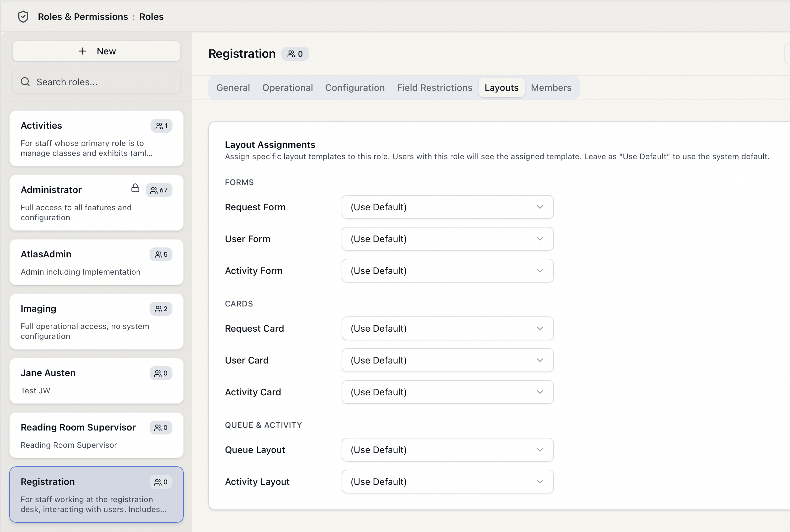Open the Request Card layout dropdown

click(447, 328)
